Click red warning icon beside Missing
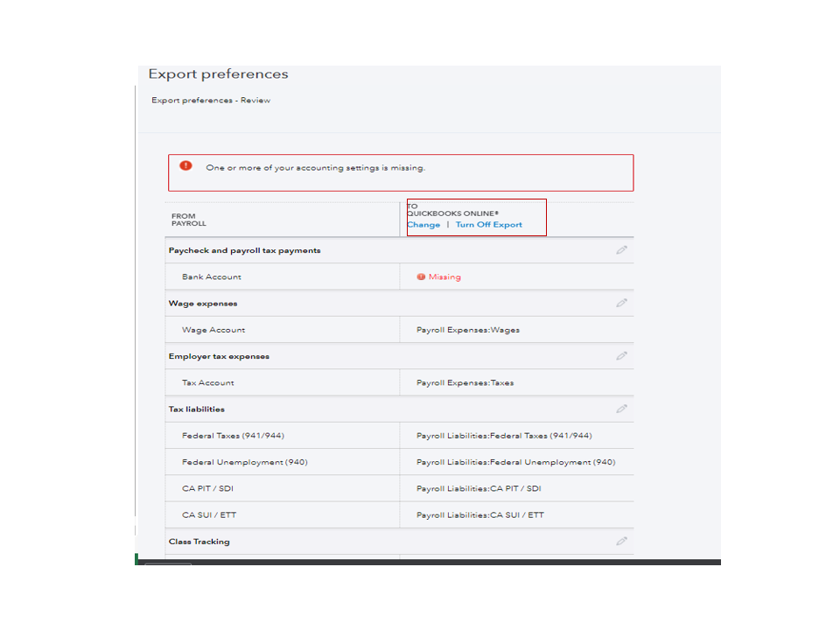 pos(421,276)
